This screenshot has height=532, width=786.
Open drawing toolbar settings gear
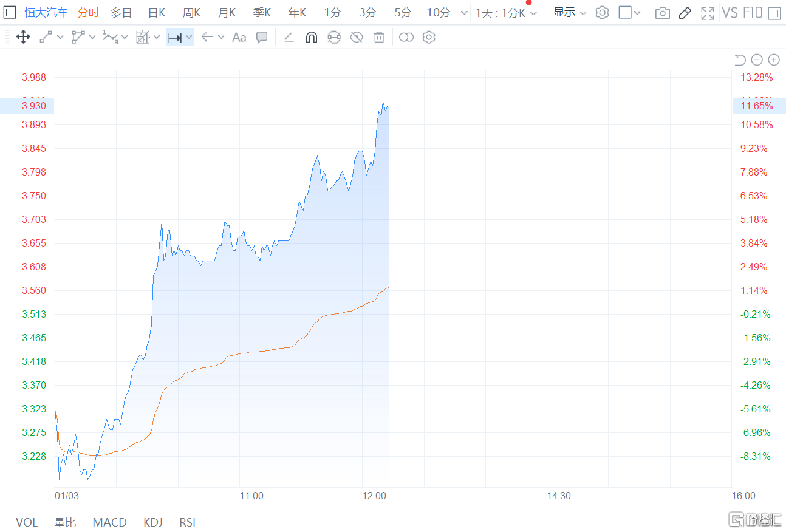(429, 38)
